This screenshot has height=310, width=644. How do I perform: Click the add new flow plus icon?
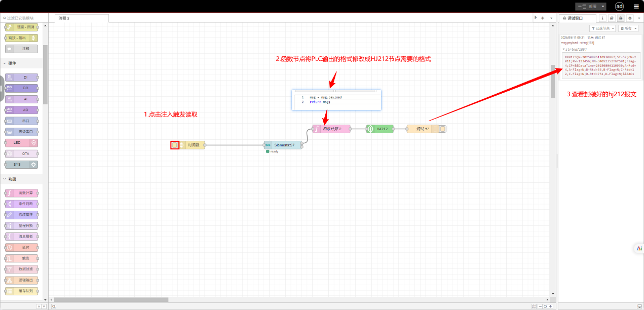point(543,18)
